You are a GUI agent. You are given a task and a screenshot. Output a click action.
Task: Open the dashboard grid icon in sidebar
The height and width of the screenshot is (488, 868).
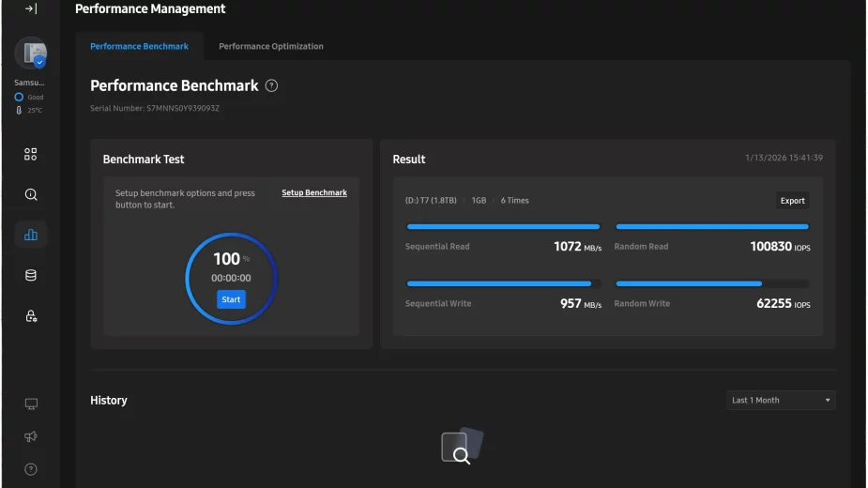point(31,154)
